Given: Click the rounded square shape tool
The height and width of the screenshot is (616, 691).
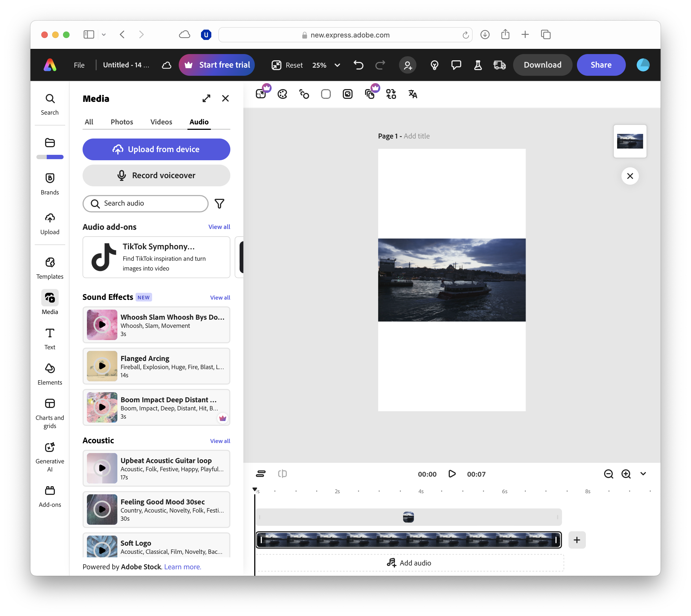Looking at the screenshot, I should tap(326, 94).
